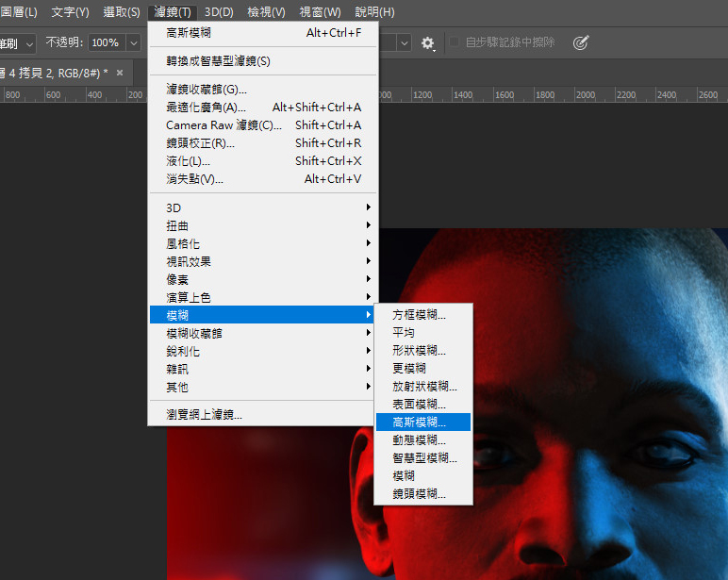Open the 文字(Y) menu
This screenshot has height=580, width=728.
[70, 12]
